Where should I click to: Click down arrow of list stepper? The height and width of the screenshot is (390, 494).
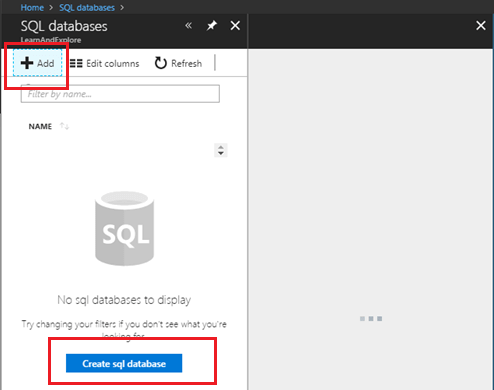221,153
